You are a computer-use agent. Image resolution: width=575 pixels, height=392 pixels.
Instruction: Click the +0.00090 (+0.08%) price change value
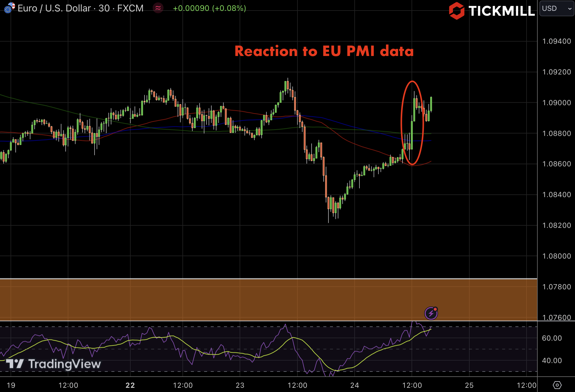pyautogui.click(x=210, y=8)
